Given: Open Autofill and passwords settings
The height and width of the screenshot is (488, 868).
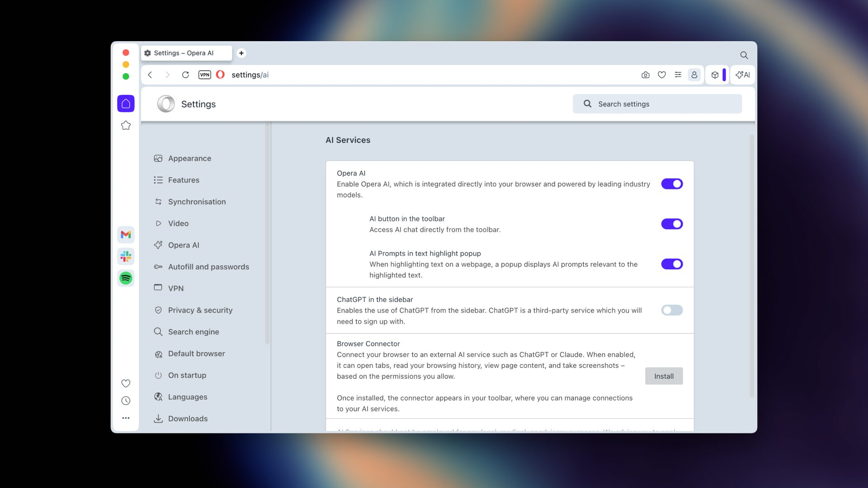Looking at the screenshot, I should [x=202, y=267].
